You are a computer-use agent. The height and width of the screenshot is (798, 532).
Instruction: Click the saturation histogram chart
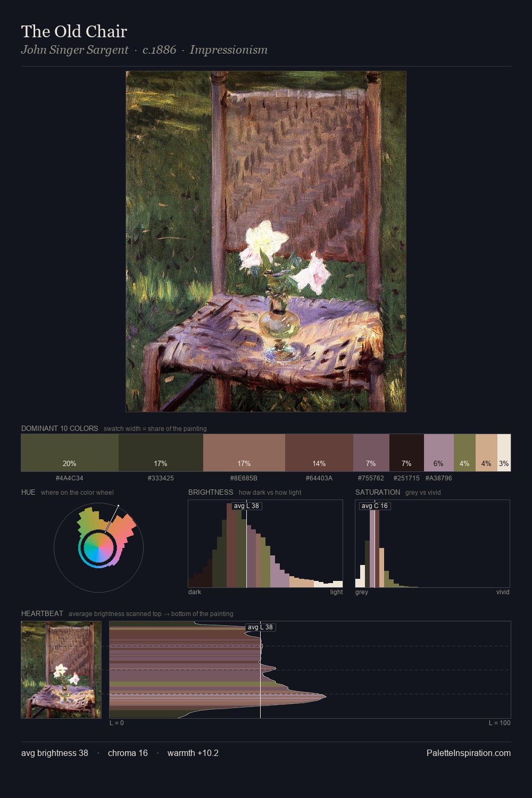433,544
